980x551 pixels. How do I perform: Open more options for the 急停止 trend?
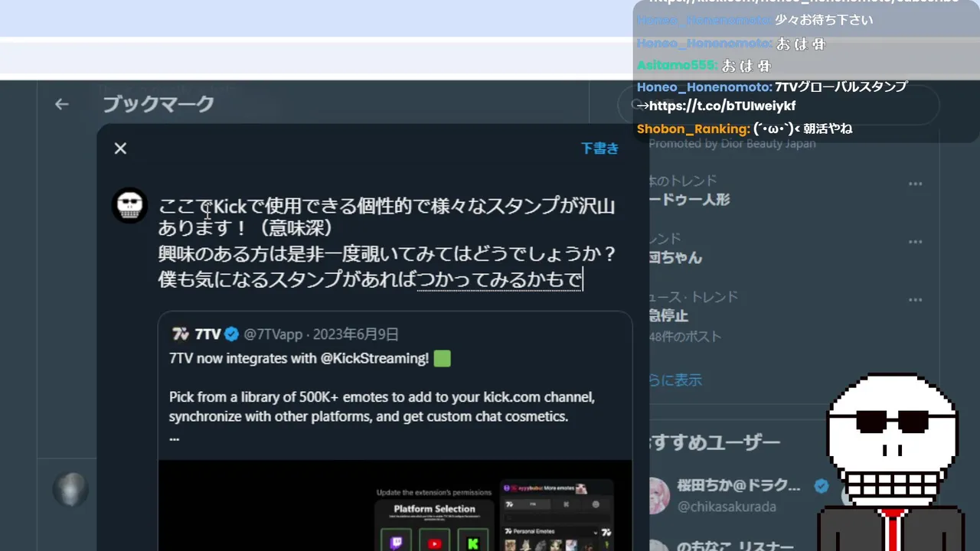coord(916,300)
